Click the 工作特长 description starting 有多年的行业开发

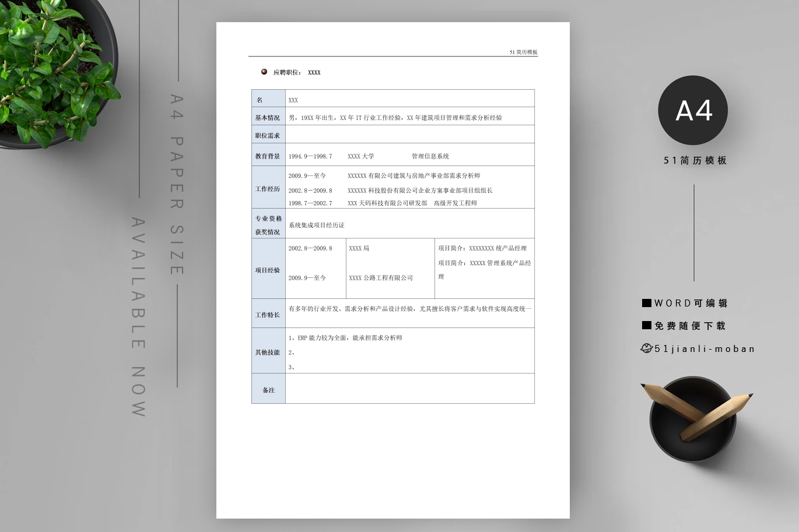(410, 309)
